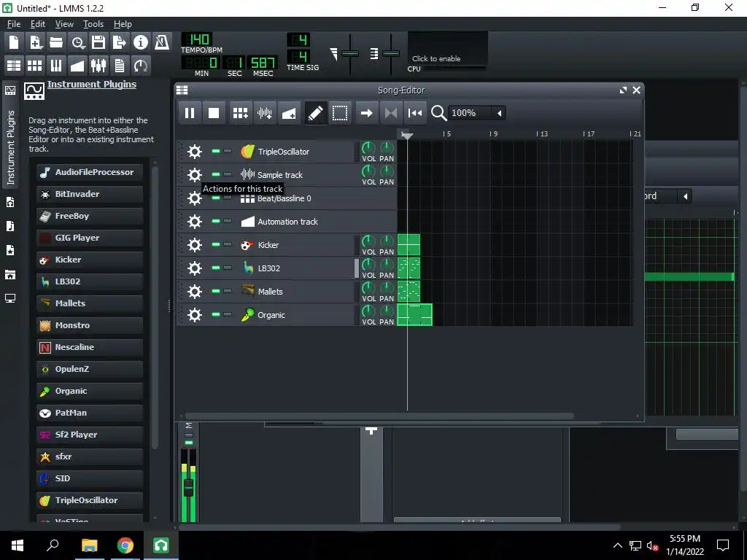747x560 pixels.
Task: Open the Edit menu
Action: coord(38,24)
